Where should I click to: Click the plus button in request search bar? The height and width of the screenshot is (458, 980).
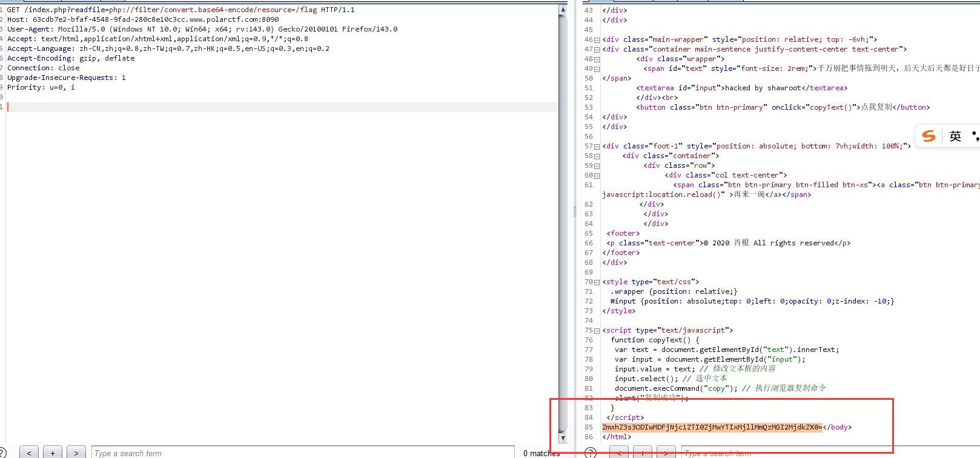[53, 453]
